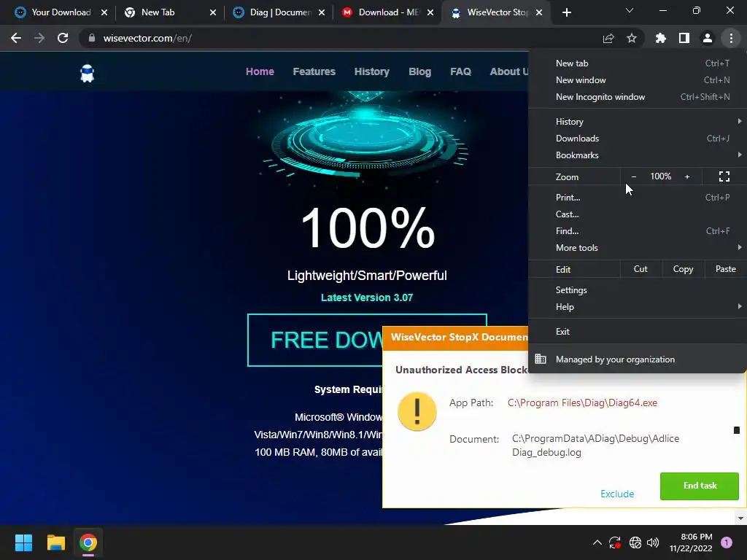This screenshot has height=560, width=747.
Task: Click the browser forward arrow
Action: pyautogui.click(x=39, y=38)
